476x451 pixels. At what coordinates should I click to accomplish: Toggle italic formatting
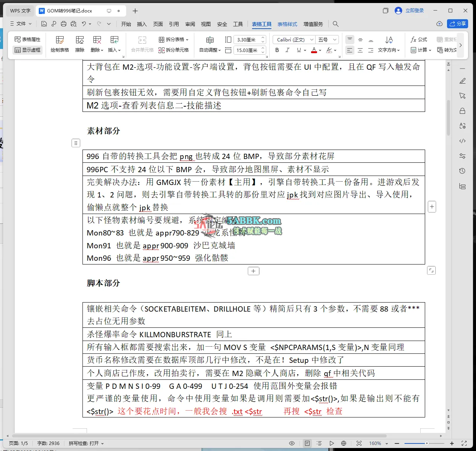tap(287, 50)
